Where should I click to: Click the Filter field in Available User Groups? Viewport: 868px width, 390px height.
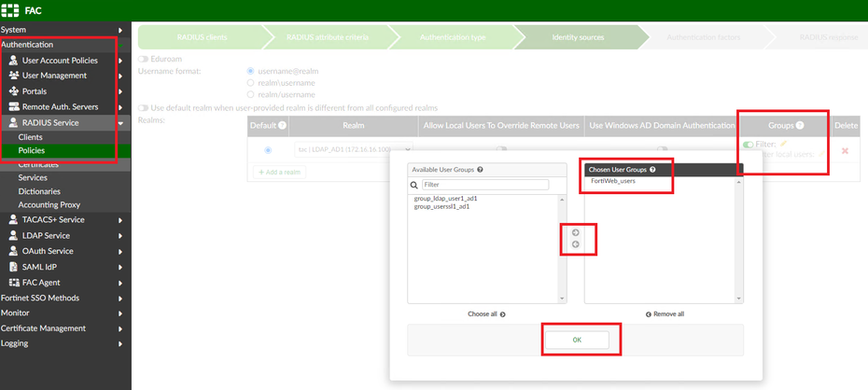tap(485, 185)
